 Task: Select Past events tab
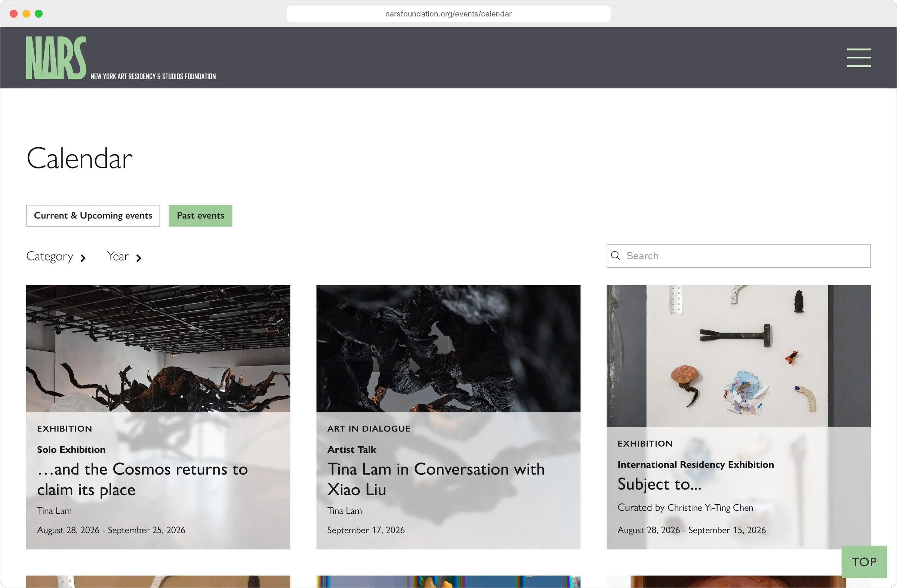coord(200,216)
